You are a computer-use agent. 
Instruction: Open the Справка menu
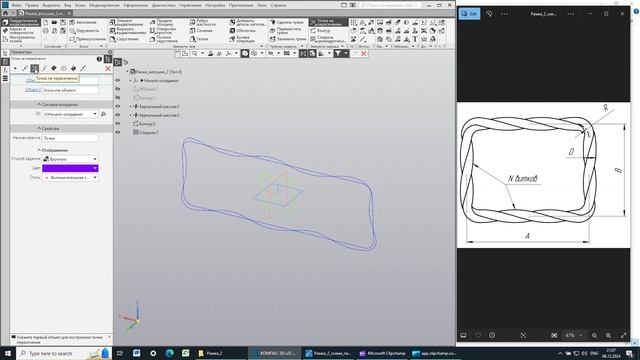click(x=278, y=5)
